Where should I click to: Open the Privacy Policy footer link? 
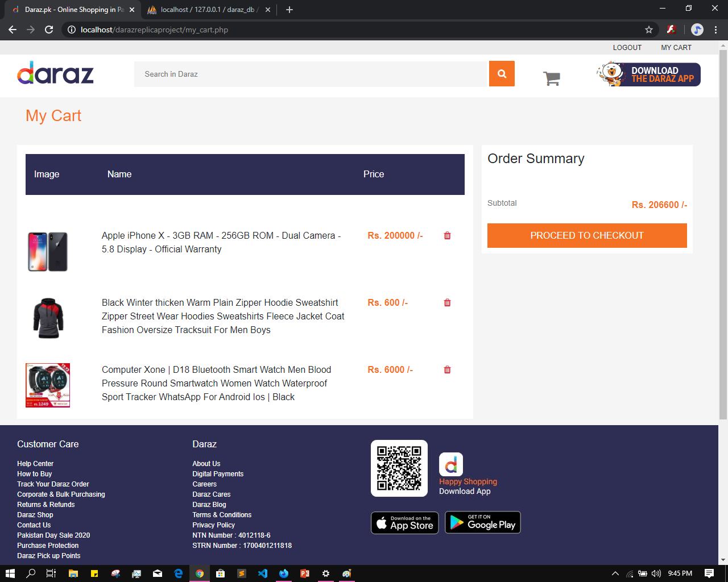213,525
